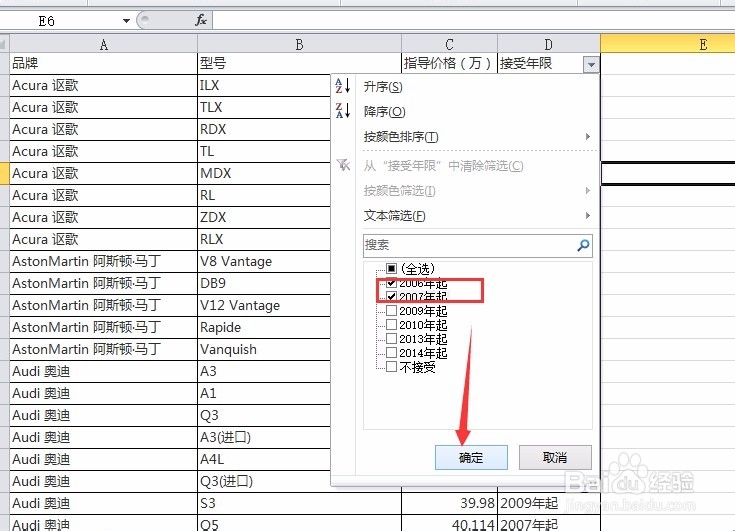This screenshot has width=735, height=531.
Task: Click the magnifier icon in search box
Action: pyautogui.click(x=583, y=245)
